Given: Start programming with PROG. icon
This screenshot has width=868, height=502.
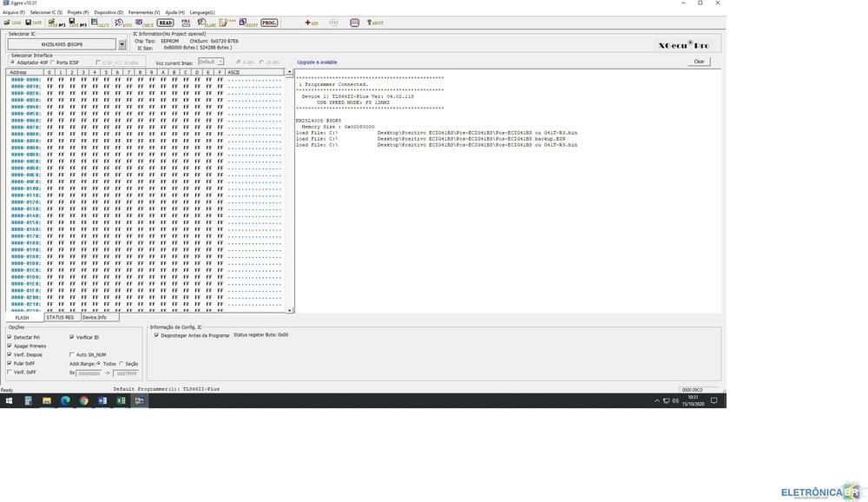Looking at the screenshot, I should pos(269,23).
